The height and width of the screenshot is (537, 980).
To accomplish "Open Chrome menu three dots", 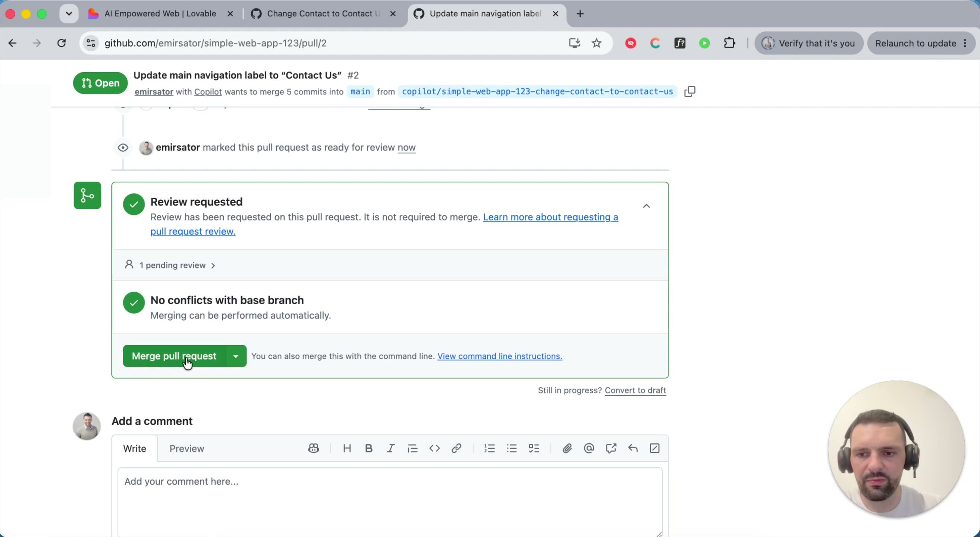I will 965,43.
